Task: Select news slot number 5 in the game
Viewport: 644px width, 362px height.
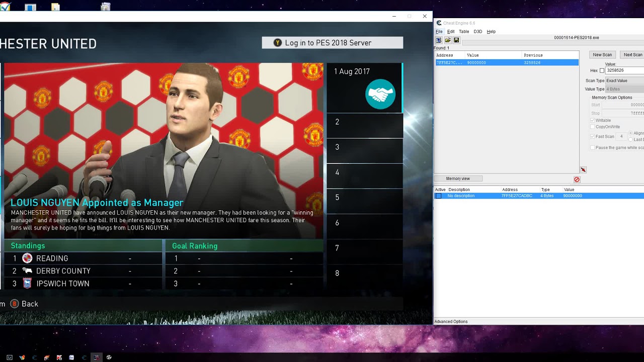Action: click(x=365, y=201)
